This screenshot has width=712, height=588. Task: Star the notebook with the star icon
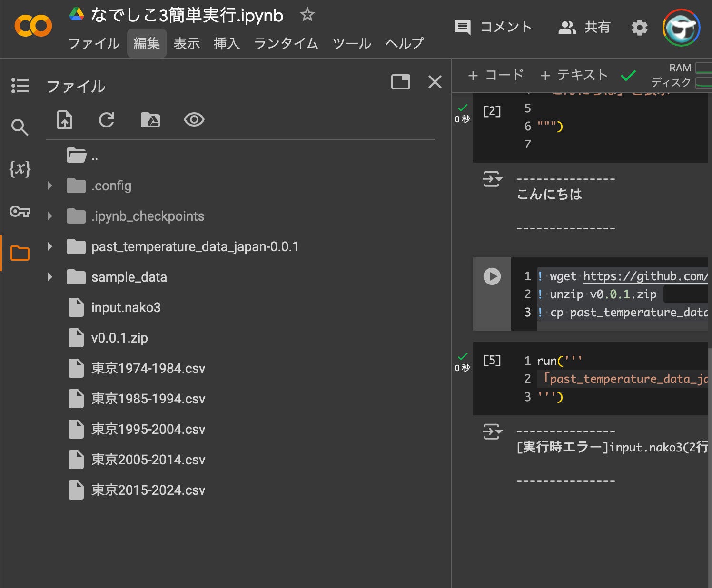click(307, 15)
